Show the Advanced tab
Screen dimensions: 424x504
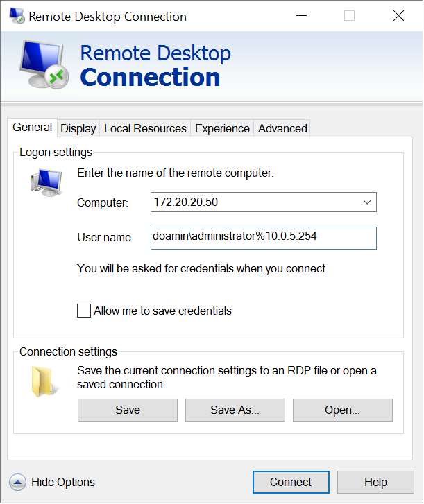[282, 129]
